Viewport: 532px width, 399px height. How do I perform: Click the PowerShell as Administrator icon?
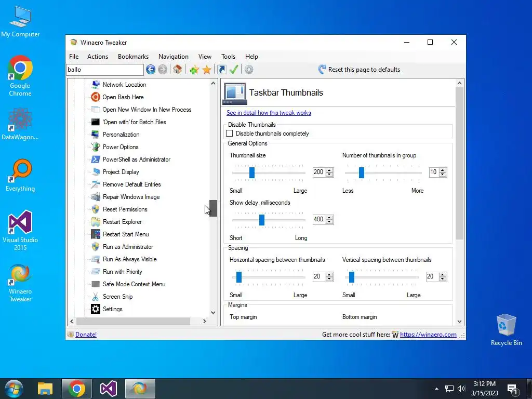pyautogui.click(x=96, y=159)
